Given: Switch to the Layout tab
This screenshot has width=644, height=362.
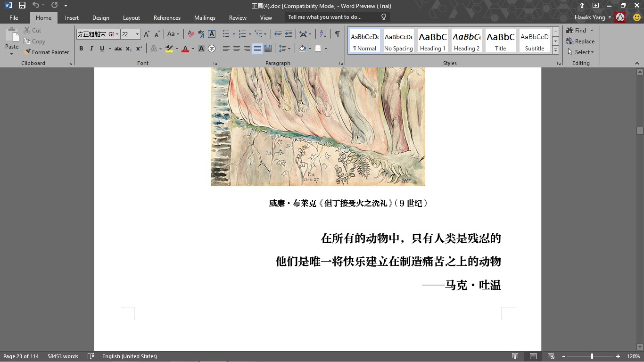Looking at the screenshot, I should point(132,18).
